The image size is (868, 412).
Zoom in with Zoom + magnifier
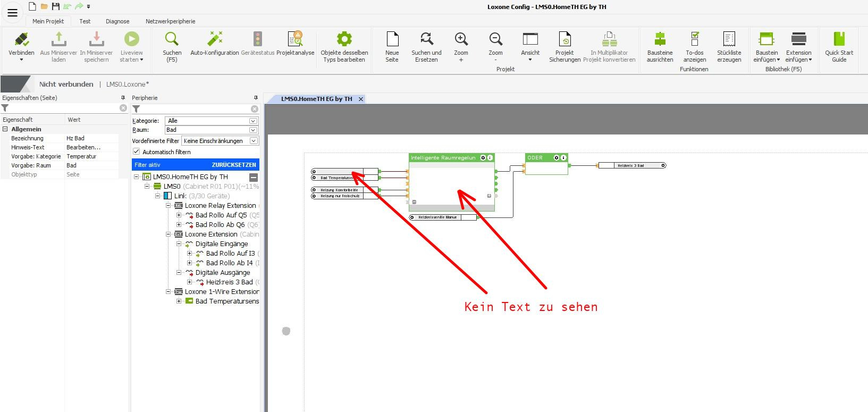(x=461, y=39)
